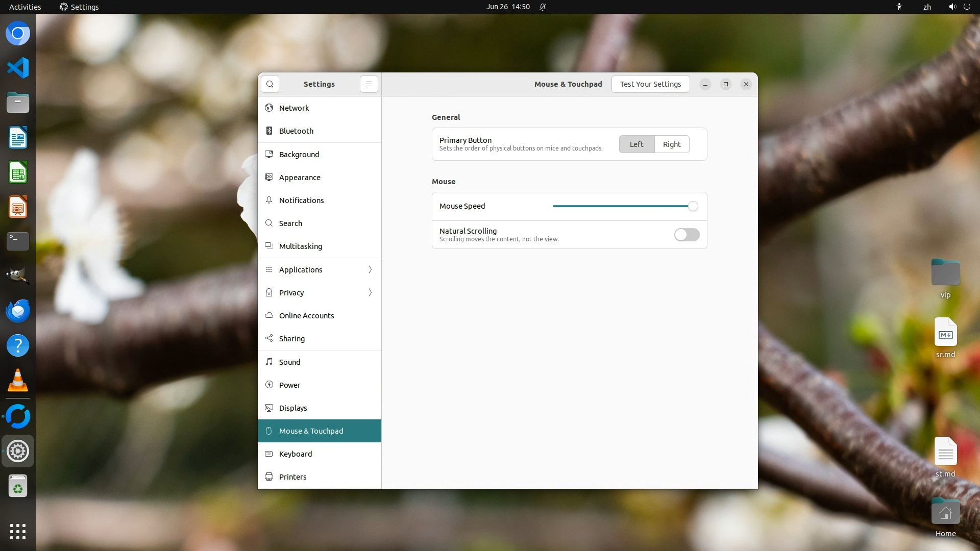
Task: Open the Activities overview
Action: [x=25, y=7]
